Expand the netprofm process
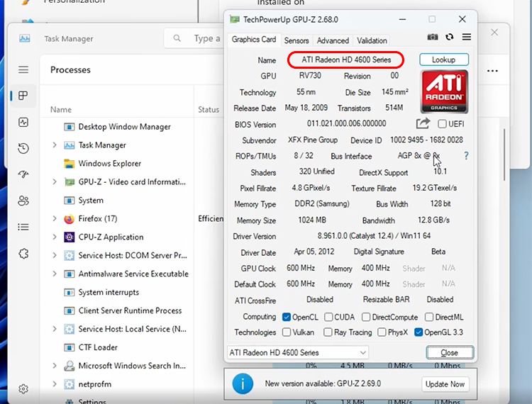The height and width of the screenshot is (404, 532). click(x=55, y=384)
